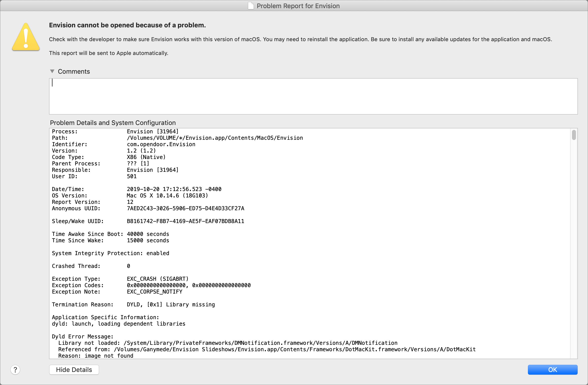Click the document icon in title bar
Screen dimensions: 588x385
[x=250, y=6]
